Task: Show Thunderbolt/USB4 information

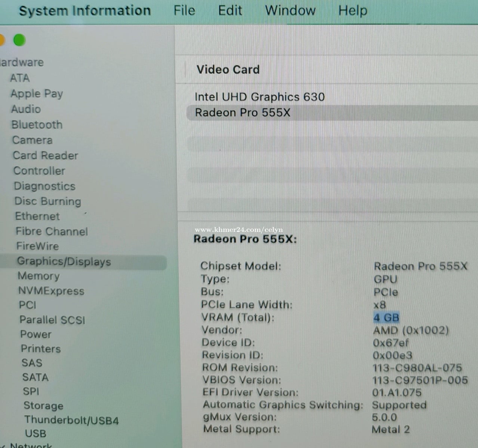Action: tap(71, 420)
